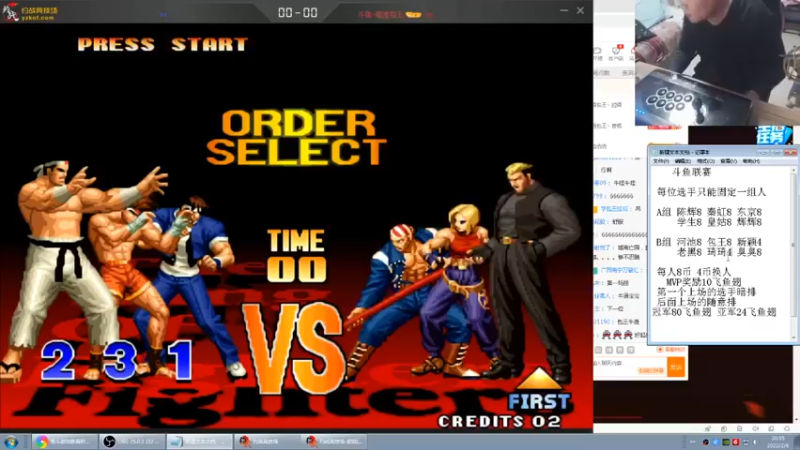Click the red car emoji chat message
The width and height of the screenshot is (800, 450).
pyautogui.click(x=617, y=335)
